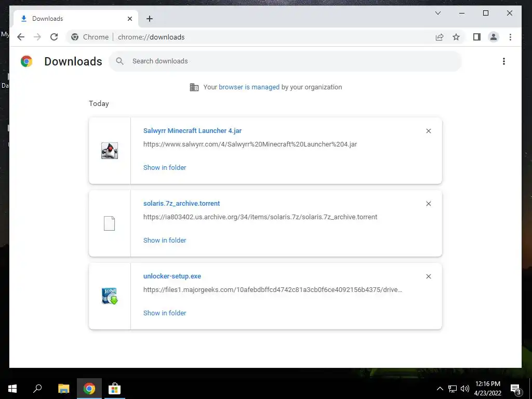Screen dimensions: 532x399
Task: Open the network status tray icon
Action: (x=453, y=389)
